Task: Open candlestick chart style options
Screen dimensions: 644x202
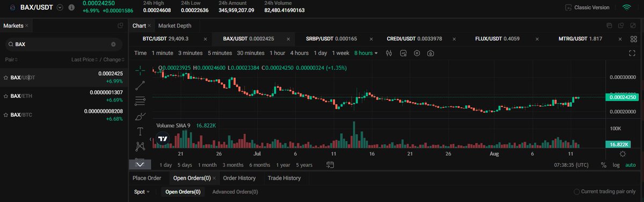Action: [x=389, y=53]
